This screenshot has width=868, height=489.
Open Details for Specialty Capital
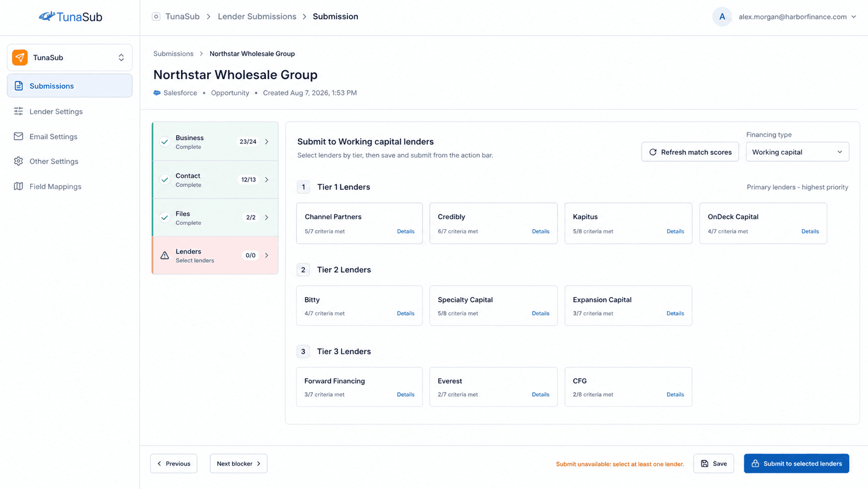540,313
